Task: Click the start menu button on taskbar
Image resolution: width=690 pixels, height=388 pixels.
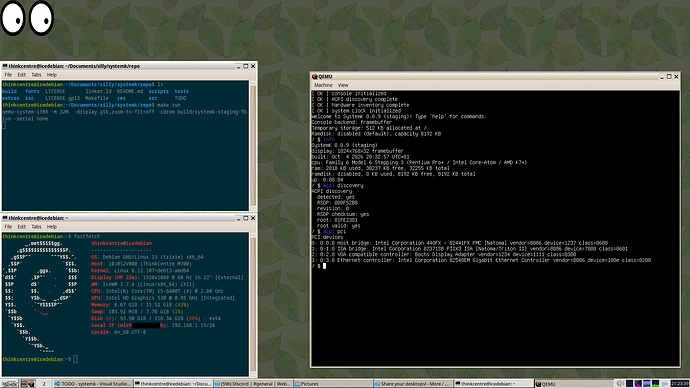Action: (x=9, y=384)
